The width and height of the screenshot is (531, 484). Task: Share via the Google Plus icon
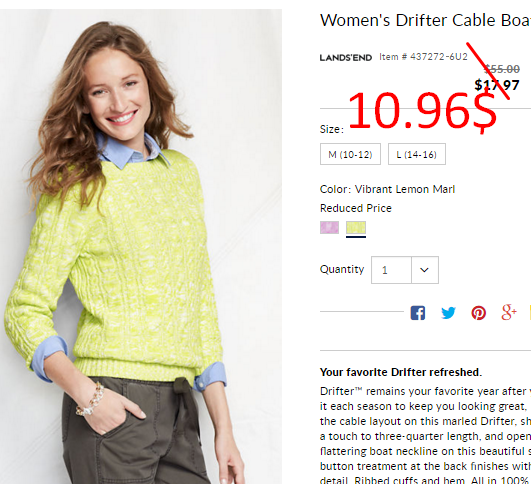click(x=509, y=312)
